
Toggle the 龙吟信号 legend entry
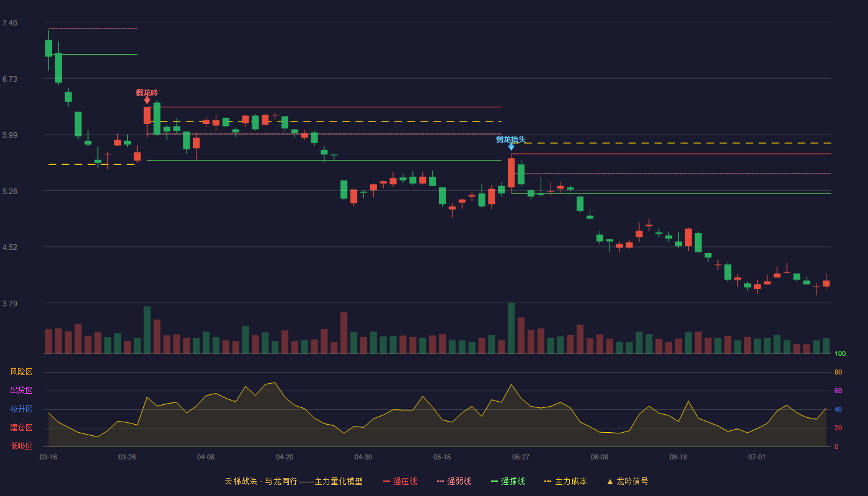pyautogui.click(x=627, y=481)
